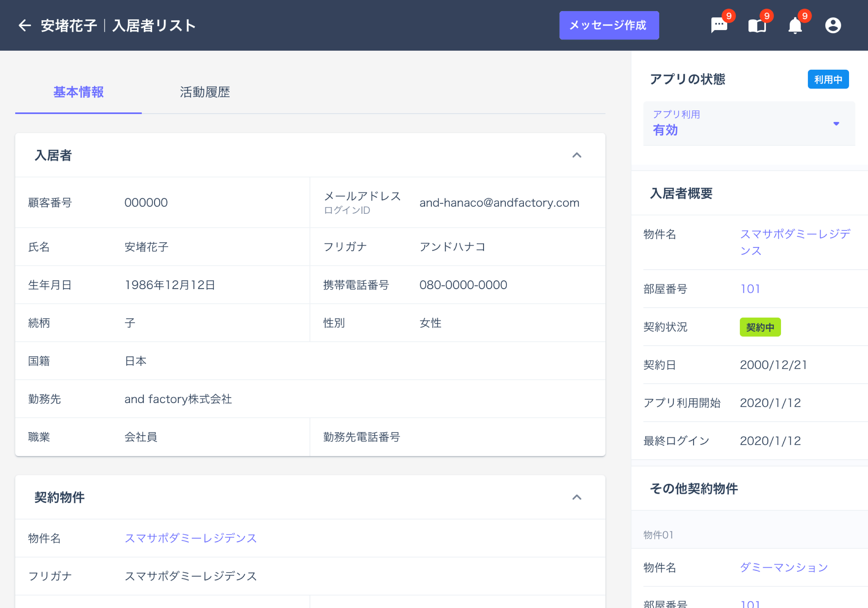
Task: Select the 基本情報 tab
Action: pos(78,92)
